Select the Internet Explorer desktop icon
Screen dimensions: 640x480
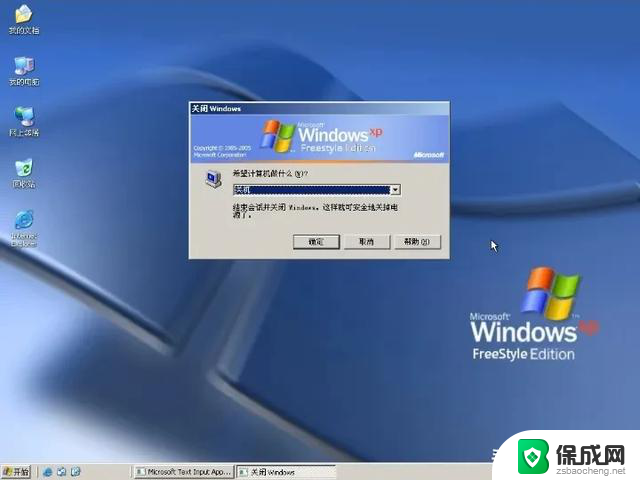coord(24,228)
